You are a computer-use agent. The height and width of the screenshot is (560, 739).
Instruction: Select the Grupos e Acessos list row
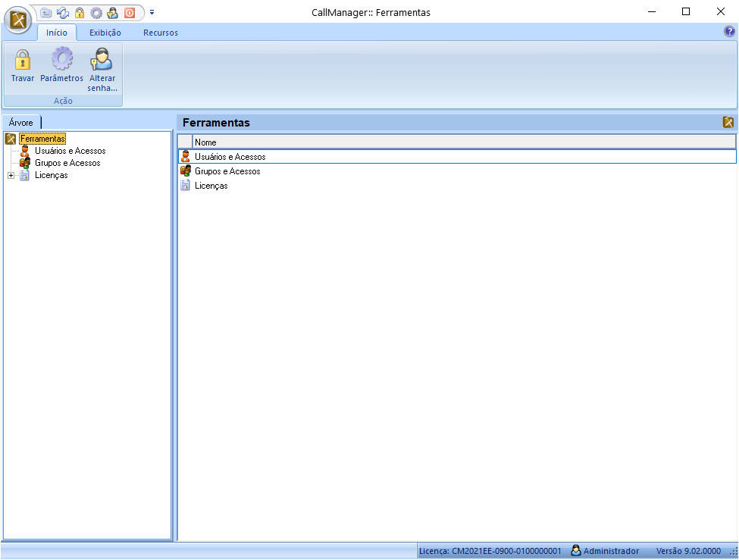[457, 171]
